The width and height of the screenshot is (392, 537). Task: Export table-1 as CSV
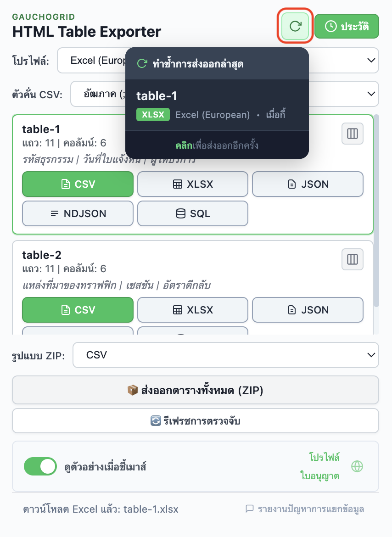(78, 184)
